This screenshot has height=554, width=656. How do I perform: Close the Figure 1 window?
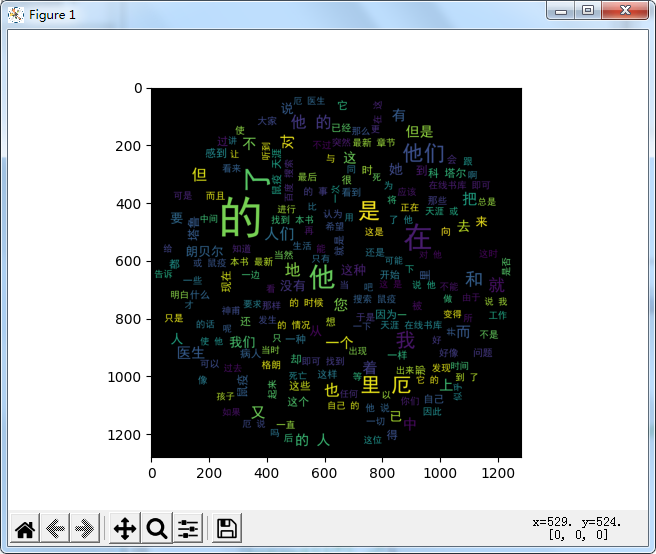pyautogui.click(x=625, y=11)
